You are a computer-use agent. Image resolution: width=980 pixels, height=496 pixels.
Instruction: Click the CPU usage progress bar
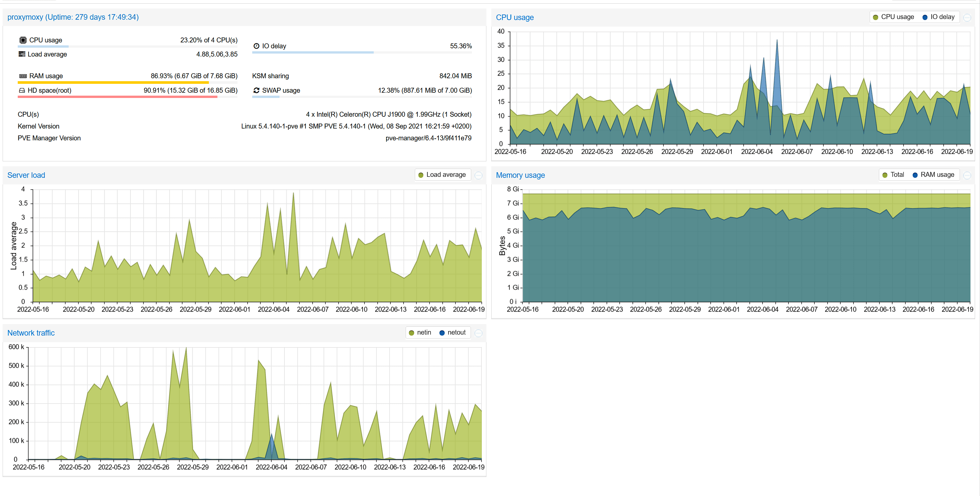click(x=127, y=46)
